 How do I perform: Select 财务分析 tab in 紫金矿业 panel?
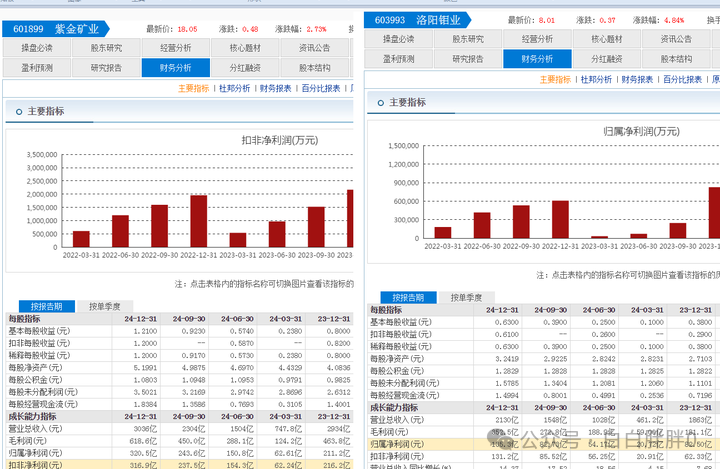175,68
